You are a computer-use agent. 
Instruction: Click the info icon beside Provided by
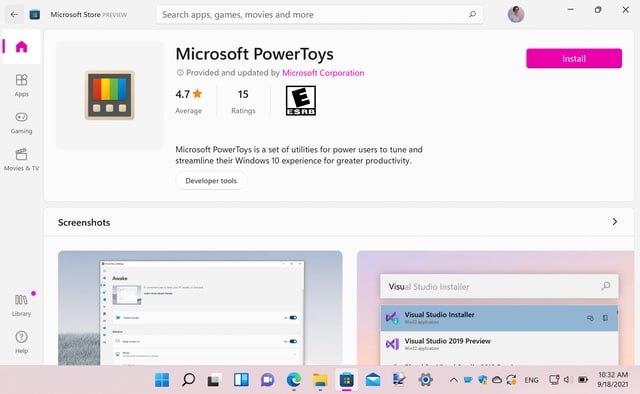(x=180, y=73)
